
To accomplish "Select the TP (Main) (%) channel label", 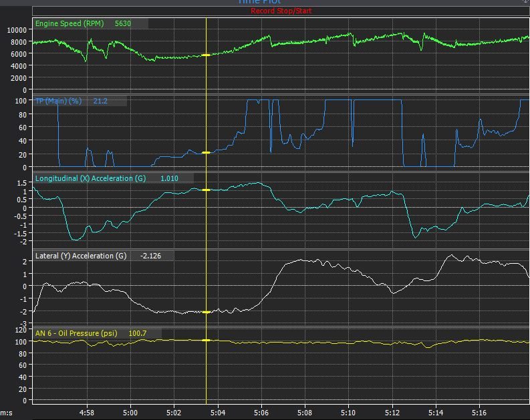I will point(58,101).
